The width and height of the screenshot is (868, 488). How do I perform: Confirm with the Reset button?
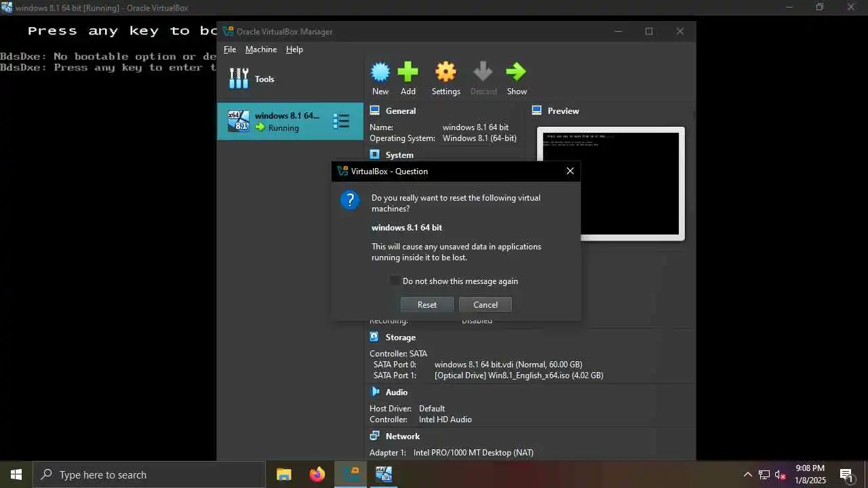point(427,304)
